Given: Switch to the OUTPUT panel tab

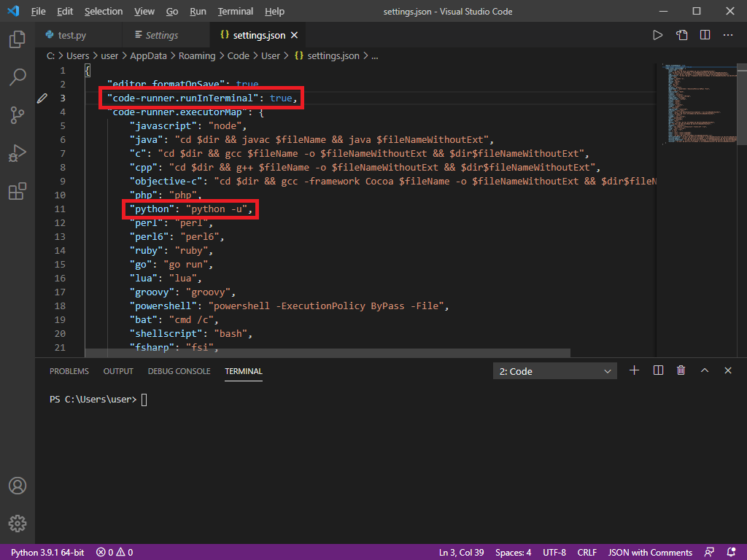Looking at the screenshot, I should (118, 371).
